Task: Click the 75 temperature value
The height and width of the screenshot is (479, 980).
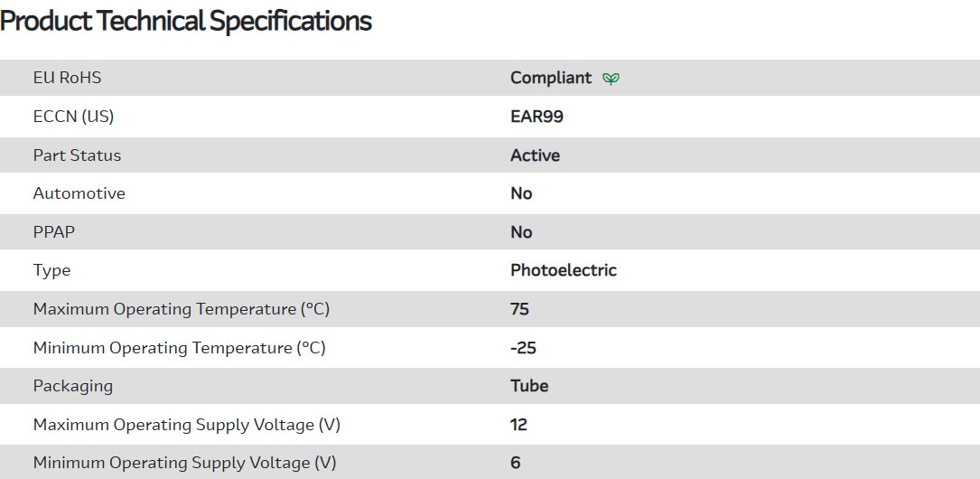Action: (519, 309)
